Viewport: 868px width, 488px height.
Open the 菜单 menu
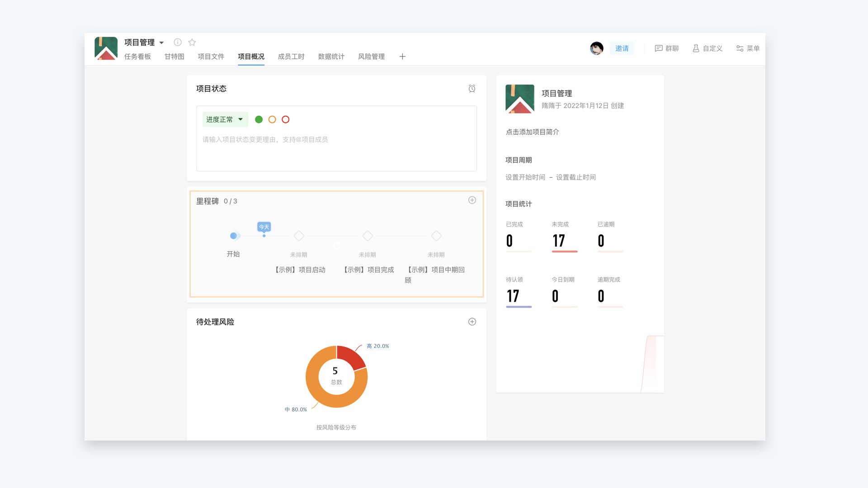(748, 48)
